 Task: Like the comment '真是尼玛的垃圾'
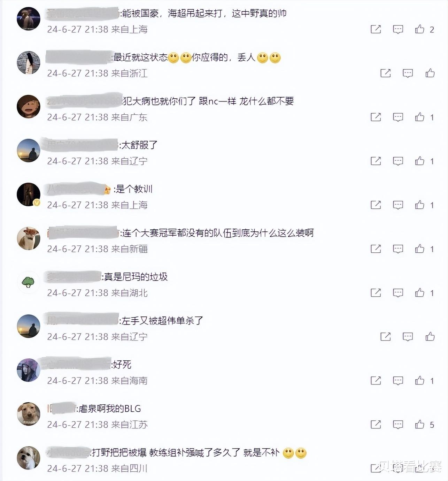coord(420,293)
